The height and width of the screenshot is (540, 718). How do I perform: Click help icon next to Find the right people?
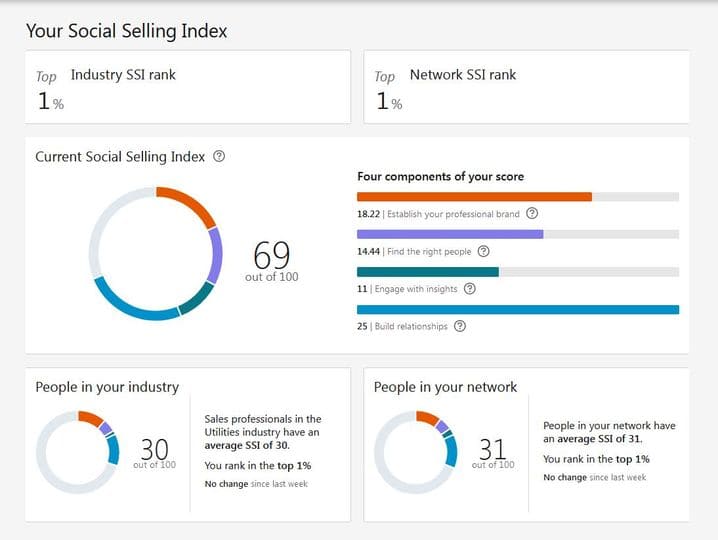(x=484, y=251)
